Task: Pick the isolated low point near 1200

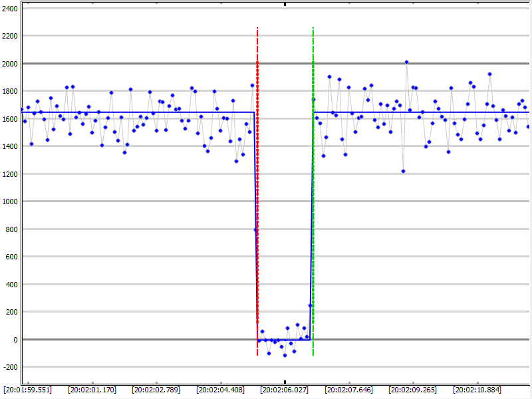Action: (x=403, y=171)
